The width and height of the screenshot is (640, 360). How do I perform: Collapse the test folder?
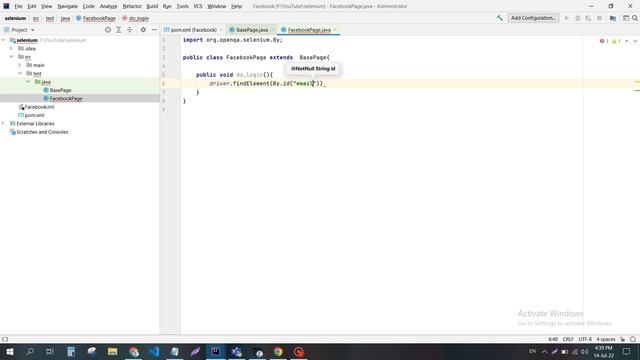20,73
